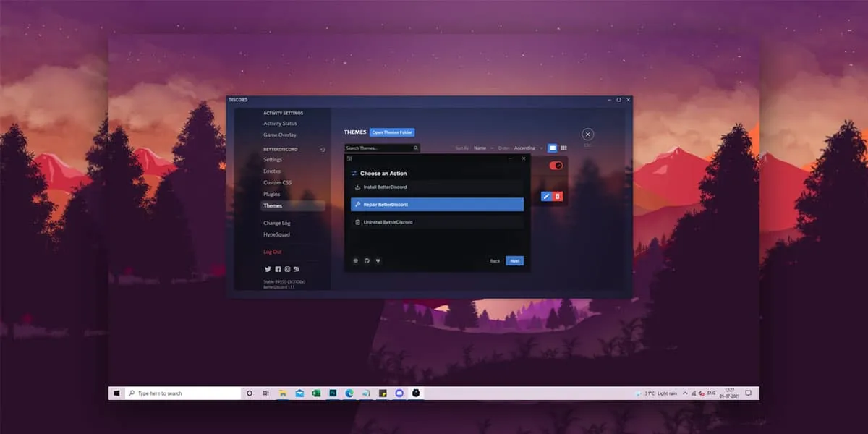Viewport: 868px width, 434px height.
Task: Click the heart donate icon in installer
Action: tap(378, 260)
